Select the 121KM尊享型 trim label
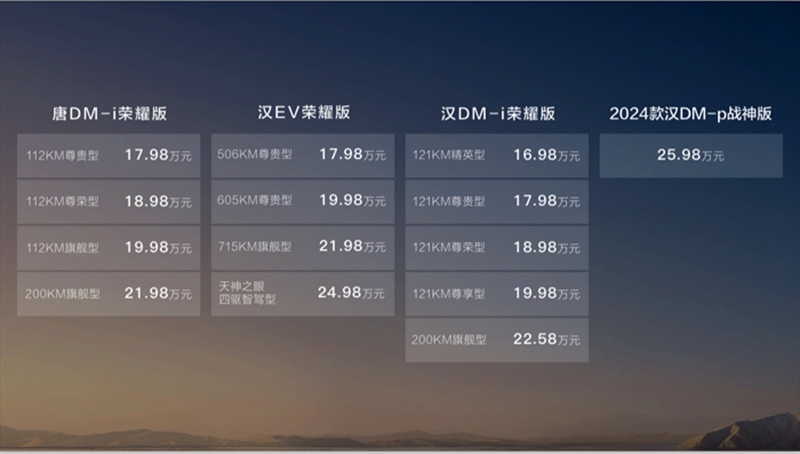The height and width of the screenshot is (454, 800). 448,294
